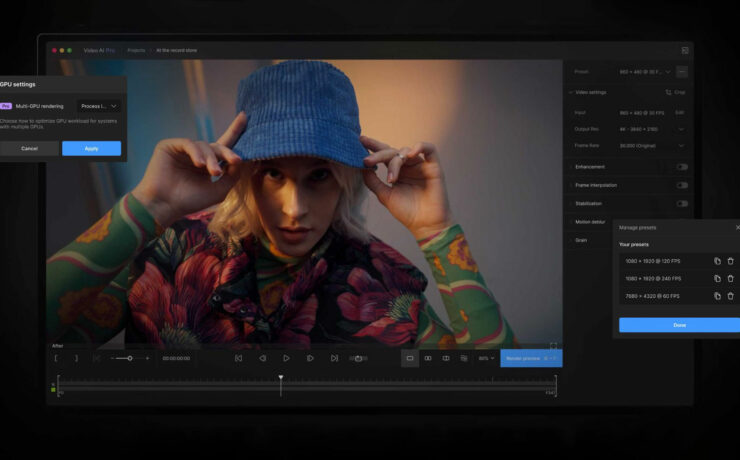Toggle the Enhancement switch

click(x=682, y=167)
